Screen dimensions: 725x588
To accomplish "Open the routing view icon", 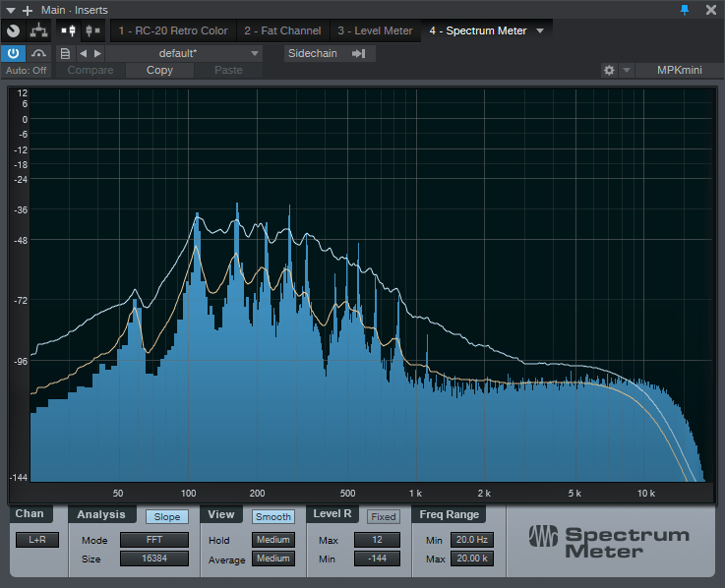I will (x=38, y=31).
